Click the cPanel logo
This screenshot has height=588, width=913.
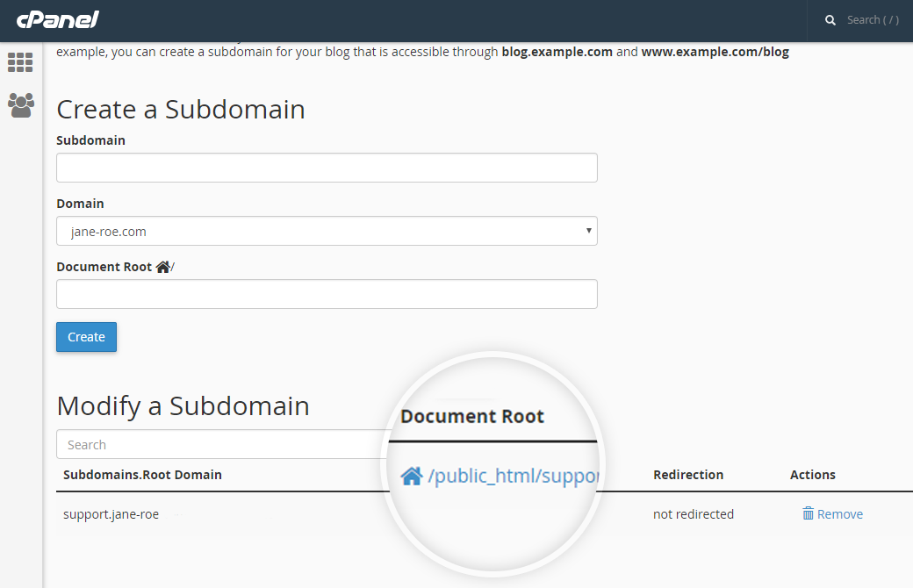pos(57,19)
